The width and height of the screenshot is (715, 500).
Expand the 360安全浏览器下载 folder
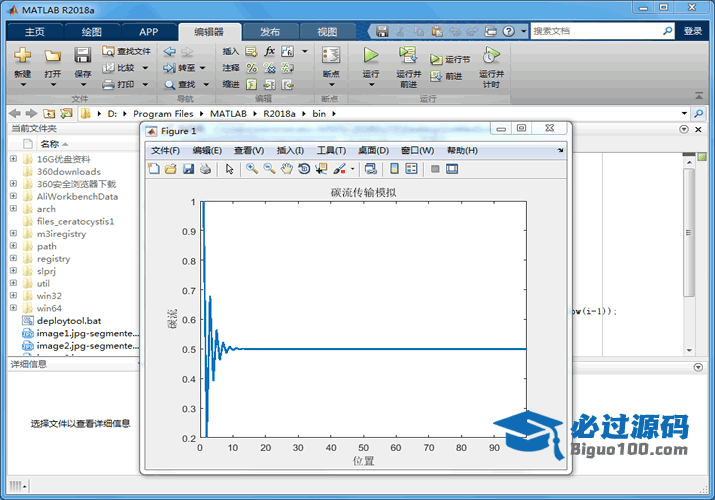13,184
